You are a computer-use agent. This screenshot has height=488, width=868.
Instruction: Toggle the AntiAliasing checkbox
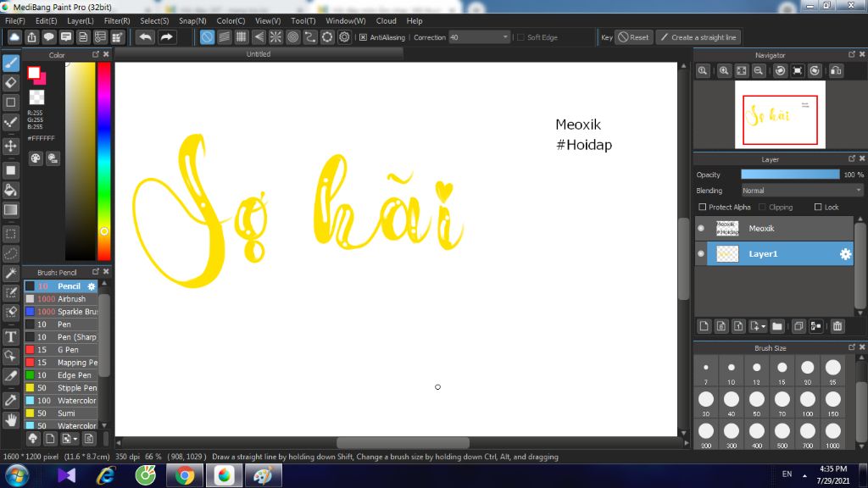[x=363, y=37]
